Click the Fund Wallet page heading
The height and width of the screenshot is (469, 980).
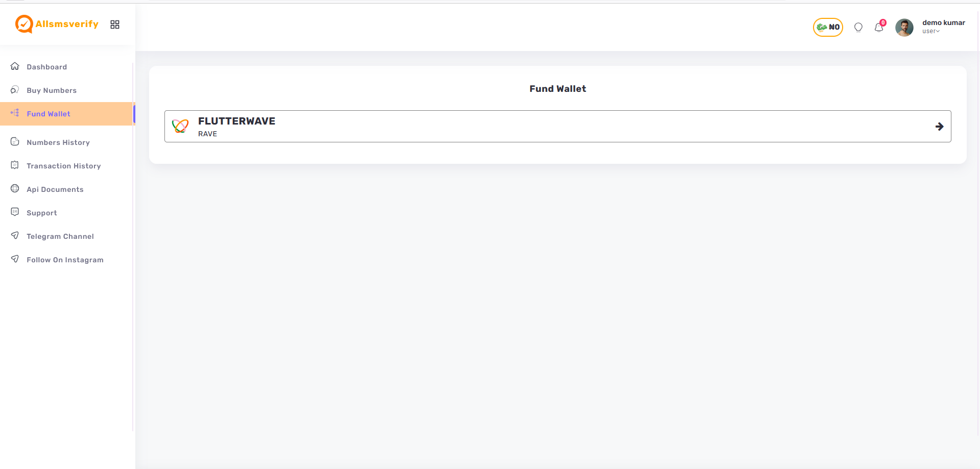point(558,89)
